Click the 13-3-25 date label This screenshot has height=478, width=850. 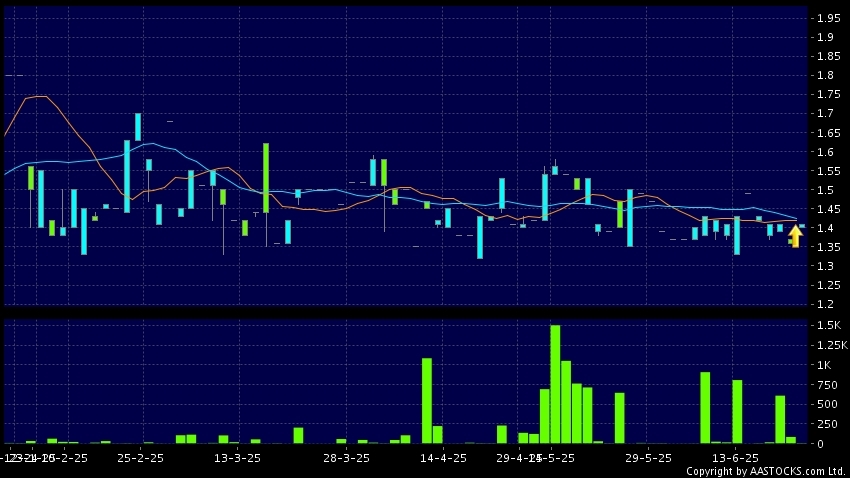point(237,458)
